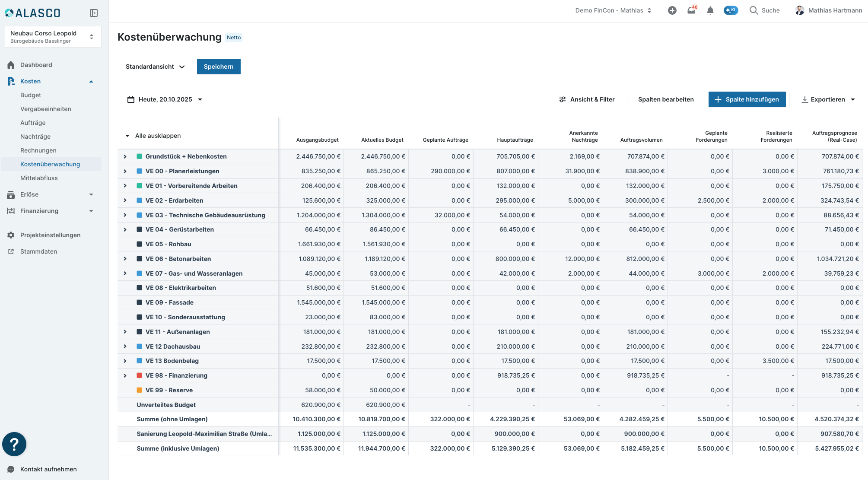Go to Nachträge menu item
Screen dimensions: 868x480
[x=35, y=137]
